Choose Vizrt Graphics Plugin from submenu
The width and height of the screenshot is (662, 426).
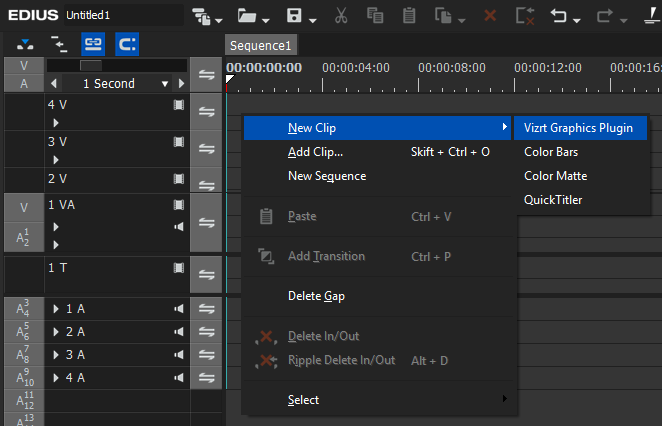pos(580,128)
